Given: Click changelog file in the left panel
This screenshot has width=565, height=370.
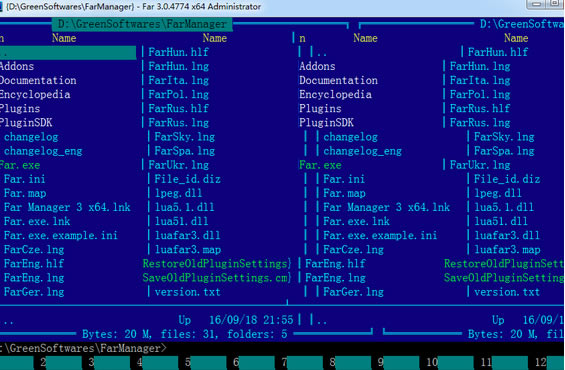Looking at the screenshot, I should [x=31, y=137].
